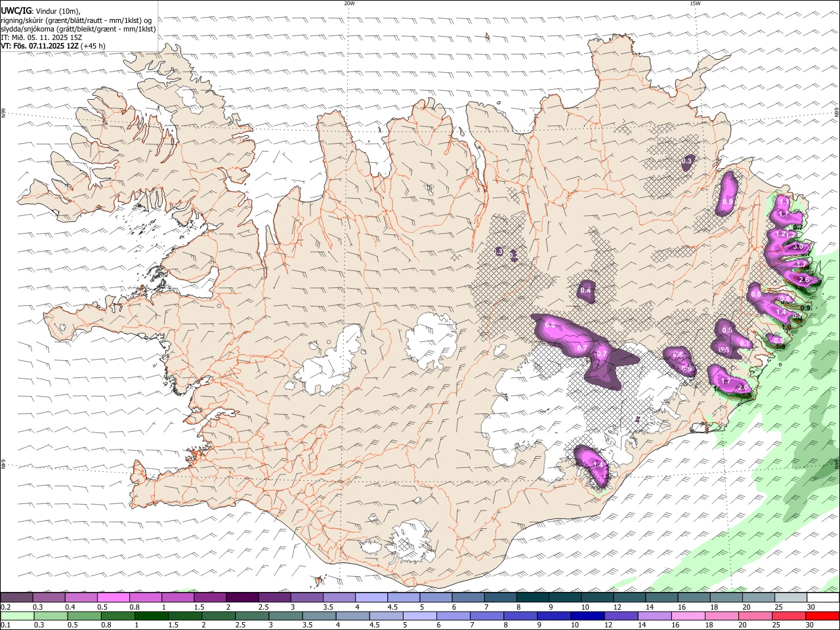Pick the darkest purple 2 swatch in upper legend

pos(242,597)
